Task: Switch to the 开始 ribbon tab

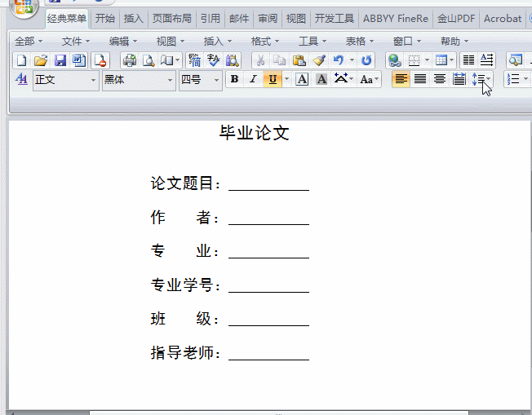Action: (x=104, y=18)
